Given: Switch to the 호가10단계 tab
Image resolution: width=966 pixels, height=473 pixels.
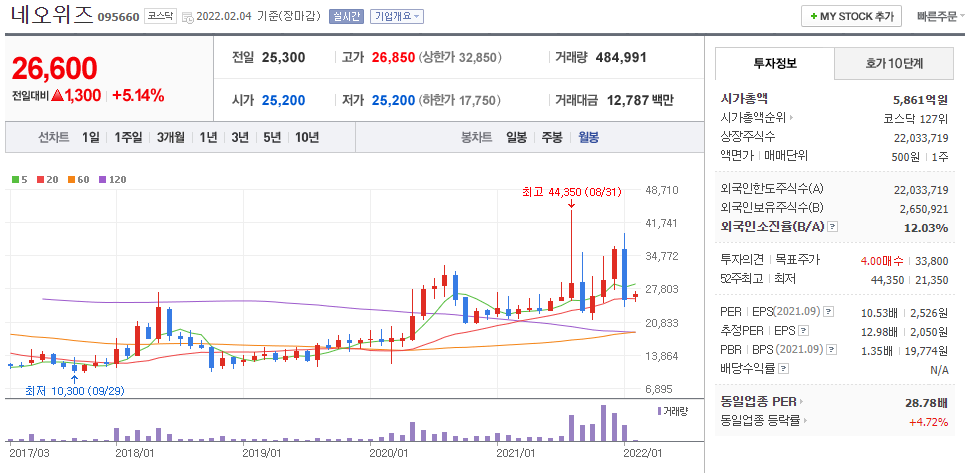Looking at the screenshot, I should coord(893,63).
